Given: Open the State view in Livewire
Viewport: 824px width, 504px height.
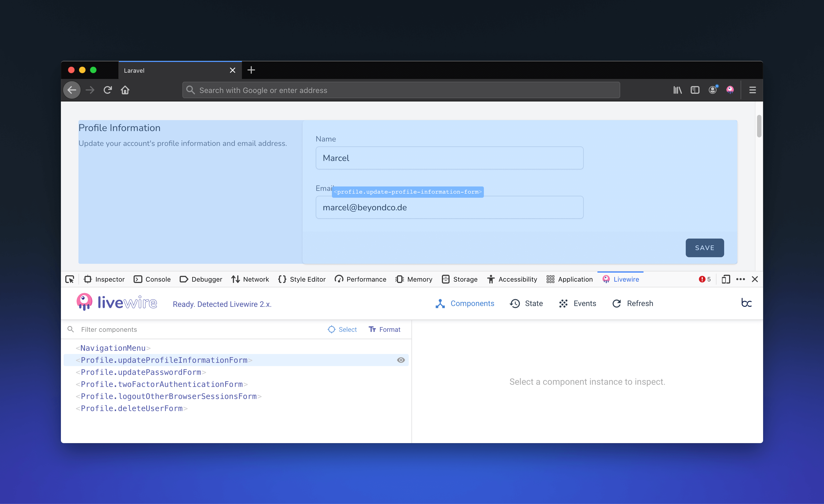Looking at the screenshot, I should [526, 303].
